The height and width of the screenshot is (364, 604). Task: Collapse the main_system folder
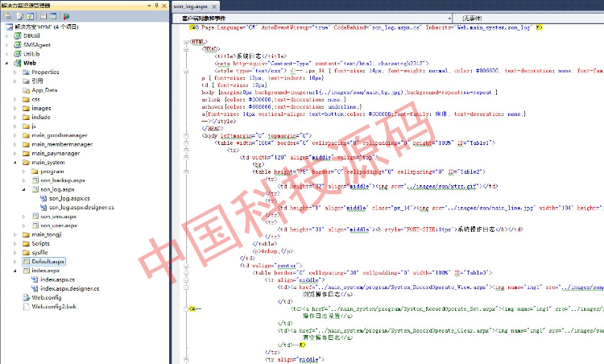(x=15, y=163)
